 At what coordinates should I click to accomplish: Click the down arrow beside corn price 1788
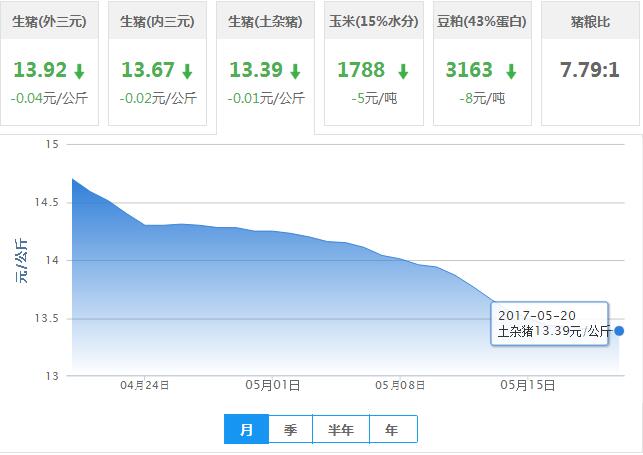point(403,72)
